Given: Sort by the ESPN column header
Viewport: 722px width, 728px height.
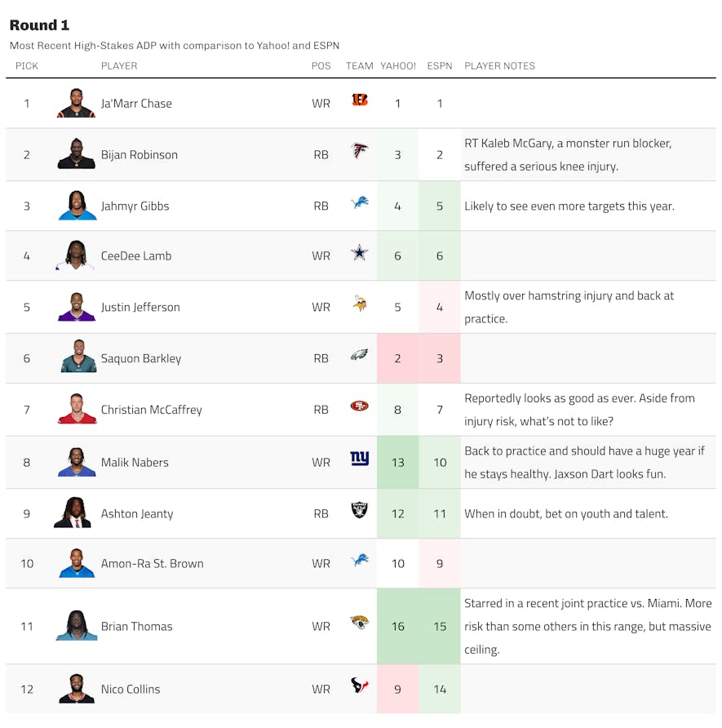Looking at the screenshot, I should 440,66.
